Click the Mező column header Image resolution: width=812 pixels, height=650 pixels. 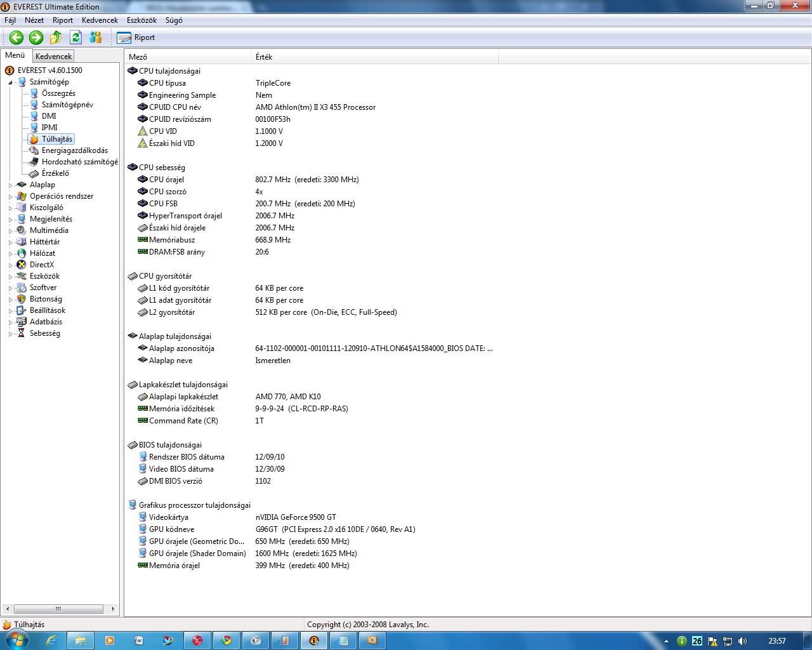[x=188, y=57]
